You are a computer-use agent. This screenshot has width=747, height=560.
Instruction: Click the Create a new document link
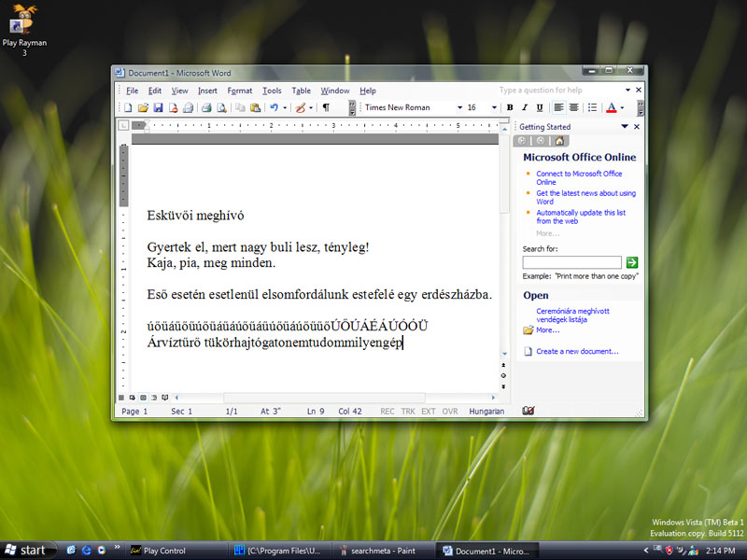[577, 352]
